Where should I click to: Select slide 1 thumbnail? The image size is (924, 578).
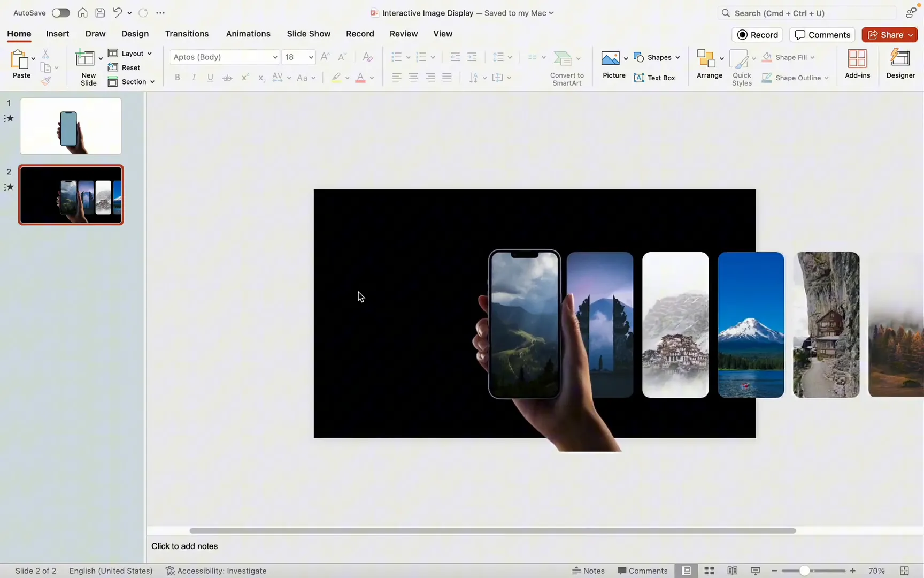71,126
